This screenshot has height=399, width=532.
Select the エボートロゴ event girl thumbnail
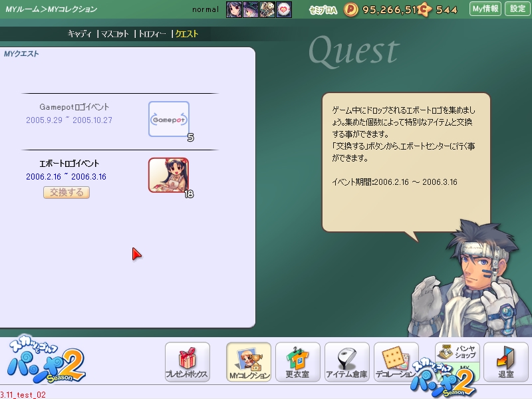click(168, 175)
